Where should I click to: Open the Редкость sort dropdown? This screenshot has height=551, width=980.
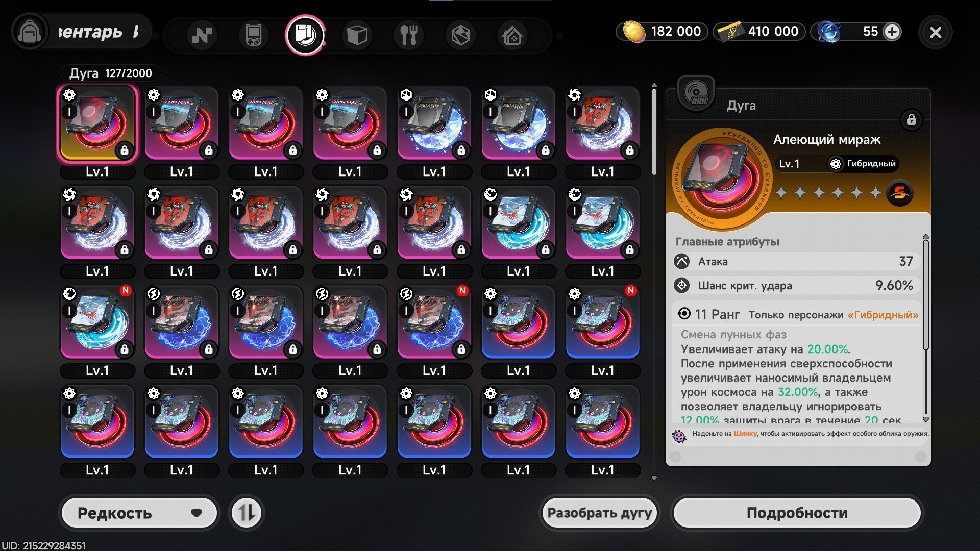coord(139,513)
